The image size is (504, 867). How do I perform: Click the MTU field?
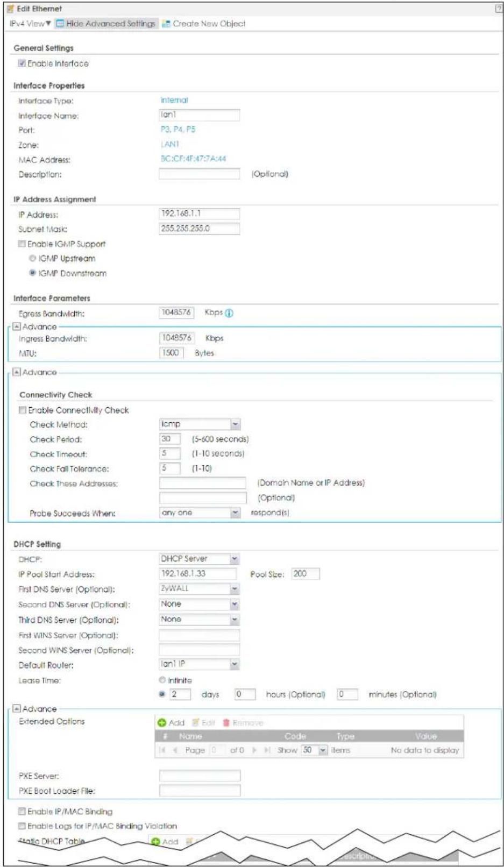pyautogui.click(x=171, y=353)
